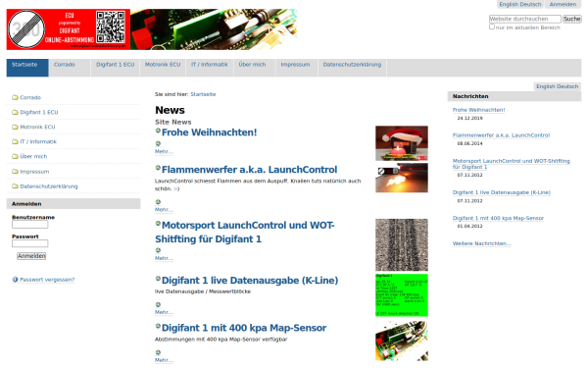Open the Datenschutzerklärung navigation tab
This screenshot has height=368, width=588.
pos(352,68)
